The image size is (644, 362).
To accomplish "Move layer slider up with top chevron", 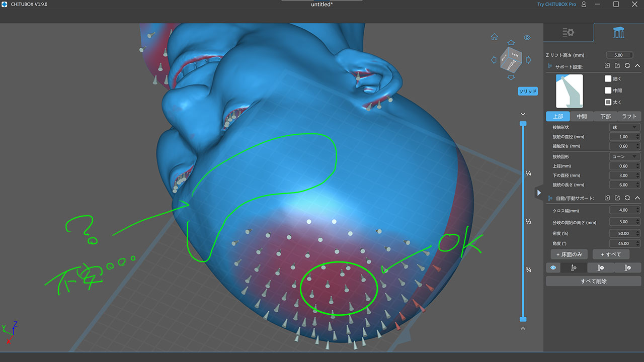I will (523, 114).
